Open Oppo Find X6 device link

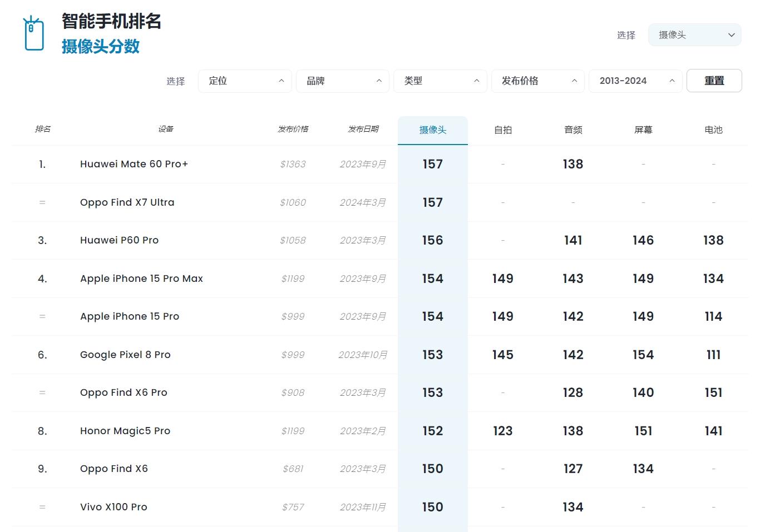[114, 469]
